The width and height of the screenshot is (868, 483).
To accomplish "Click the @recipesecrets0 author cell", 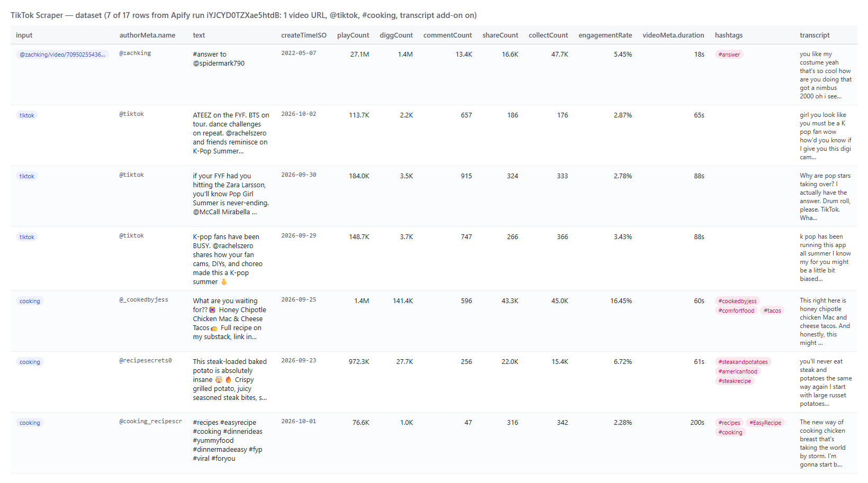I will pos(146,361).
